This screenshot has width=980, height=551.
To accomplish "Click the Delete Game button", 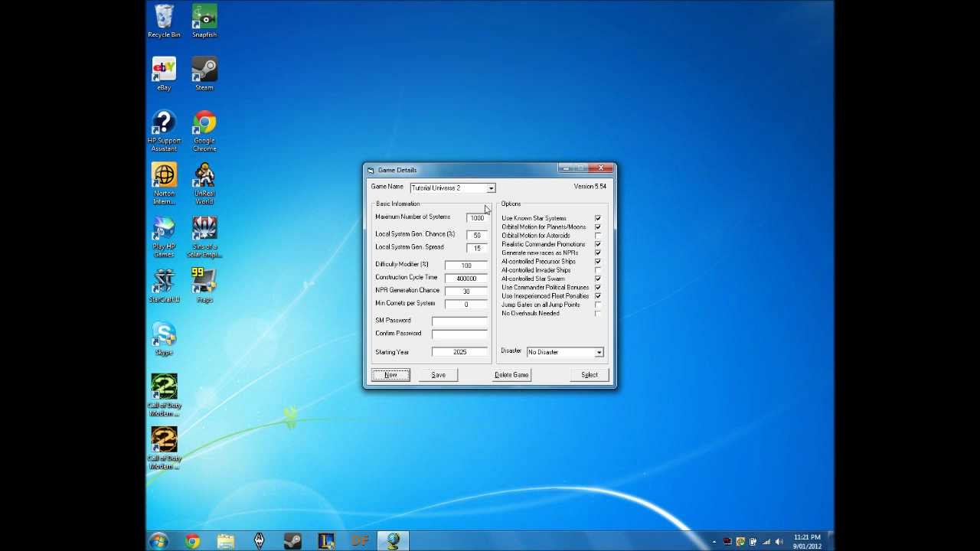I will 511,375.
